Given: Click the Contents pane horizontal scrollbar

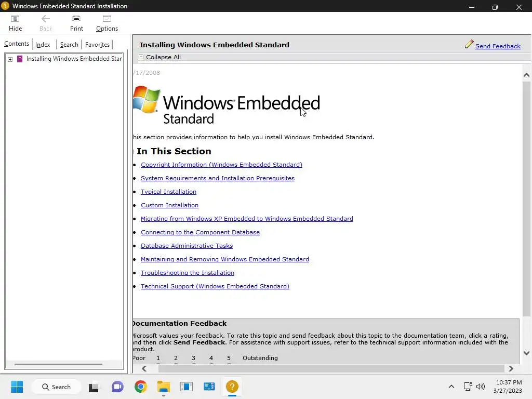Looking at the screenshot, I should point(58,364).
